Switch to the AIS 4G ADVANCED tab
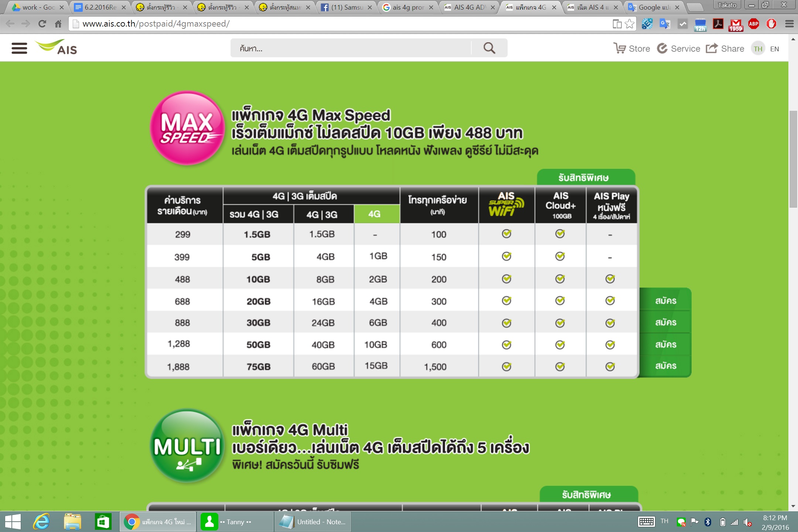Viewport: 798px width, 532px height. pyautogui.click(x=468, y=7)
